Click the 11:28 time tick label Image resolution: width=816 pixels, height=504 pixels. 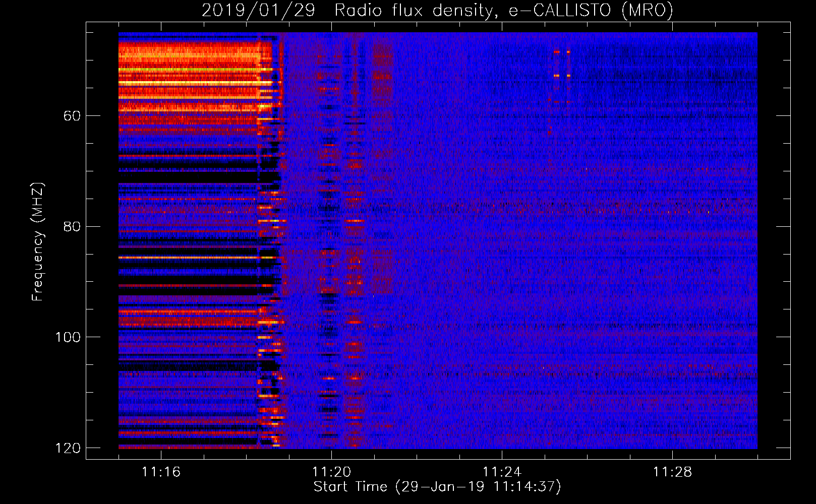pos(672,472)
